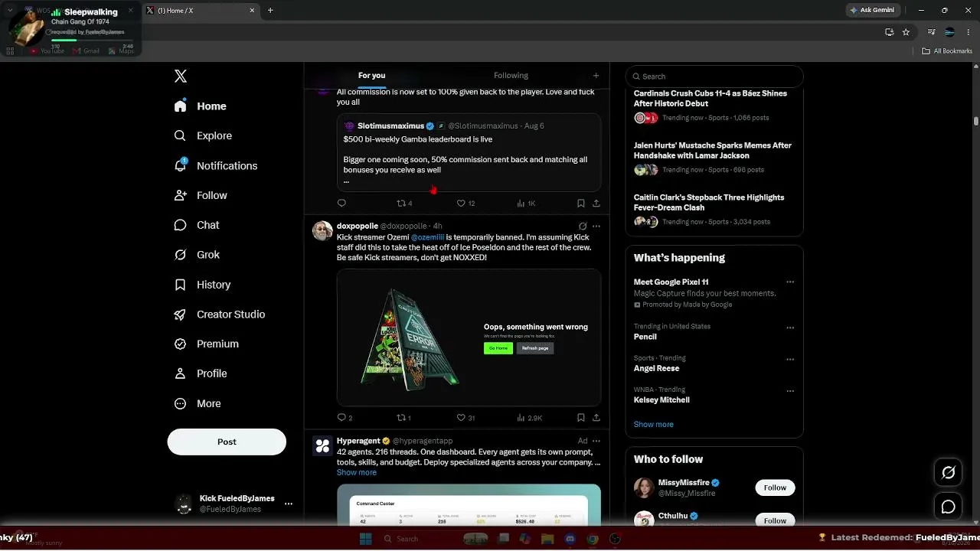The height and width of the screenshot is (551, 980).
Task: Expand Hyperagent ad with Show more
Action: [x=357, y=473]
